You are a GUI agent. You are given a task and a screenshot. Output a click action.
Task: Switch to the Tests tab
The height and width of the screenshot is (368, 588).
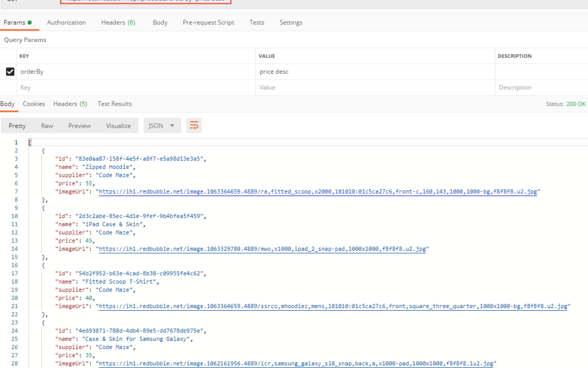click(x=256, y=22)
